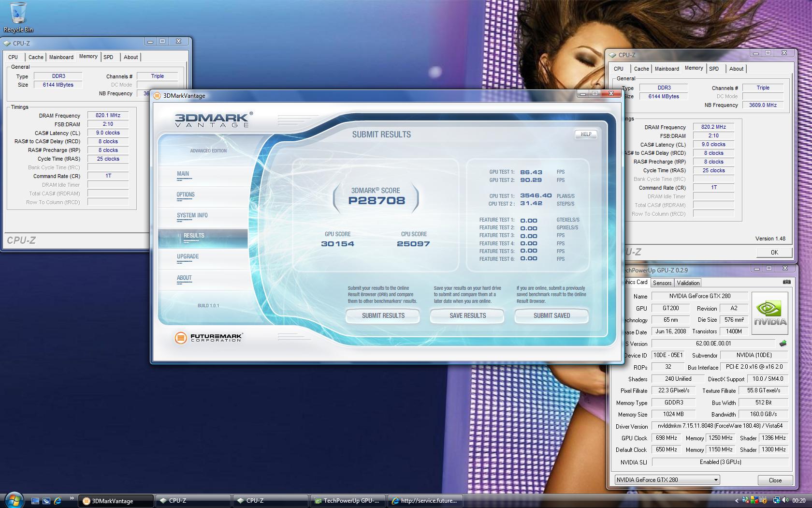Open the GPU selection dropdown in GPU-Z
Viewport: 812px width, 508px height.
[x=667, y=480]
